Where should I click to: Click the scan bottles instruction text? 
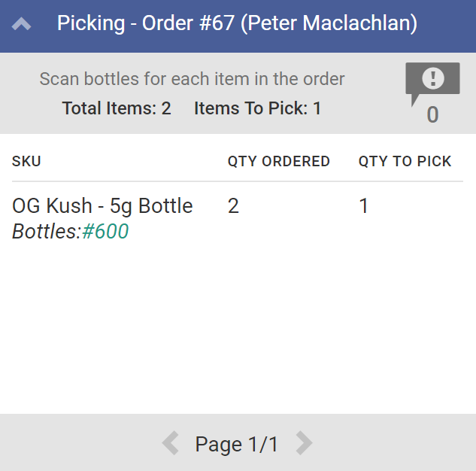pos(192,79)
